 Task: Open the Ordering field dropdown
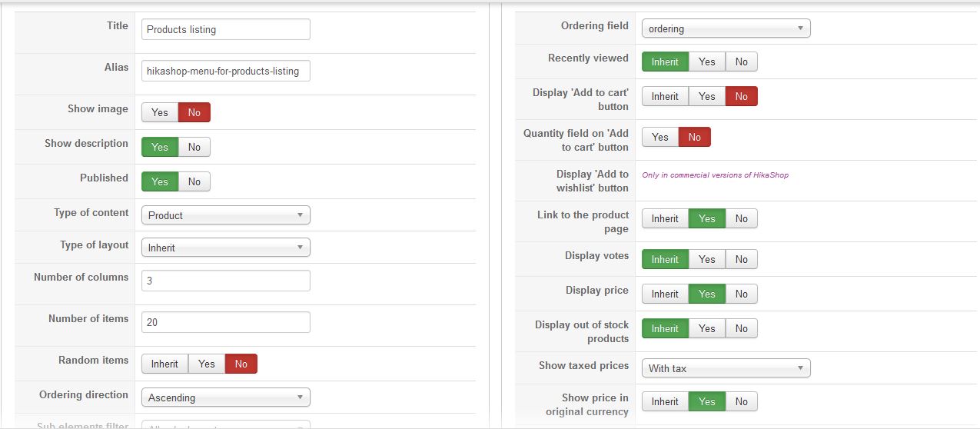(x=726, y=28)
